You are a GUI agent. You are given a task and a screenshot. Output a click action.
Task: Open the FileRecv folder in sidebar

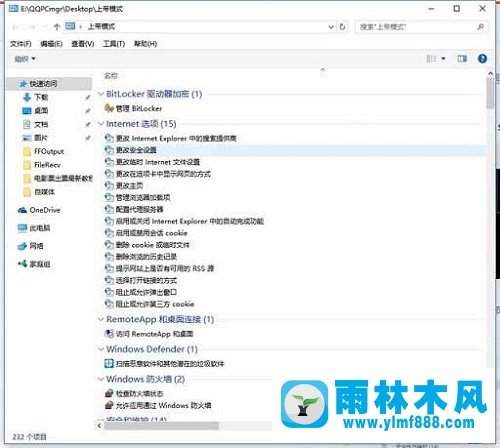pos(42,165)
